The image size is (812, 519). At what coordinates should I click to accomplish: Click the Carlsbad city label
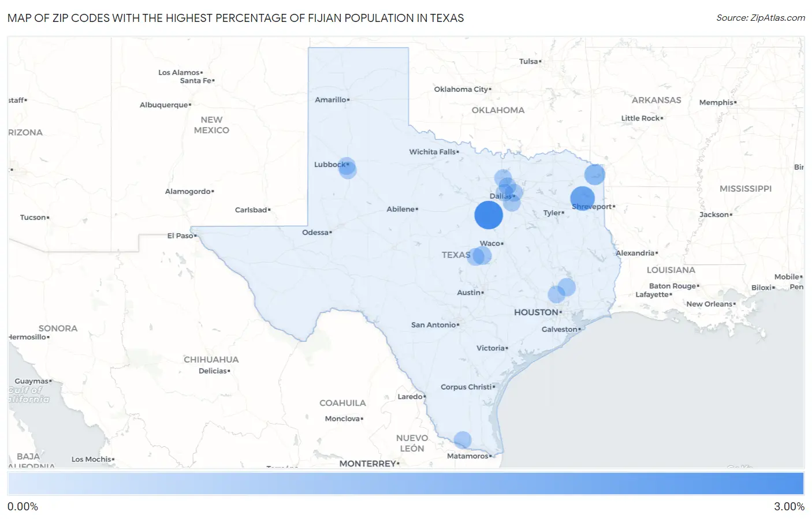(x=251, y=210)
